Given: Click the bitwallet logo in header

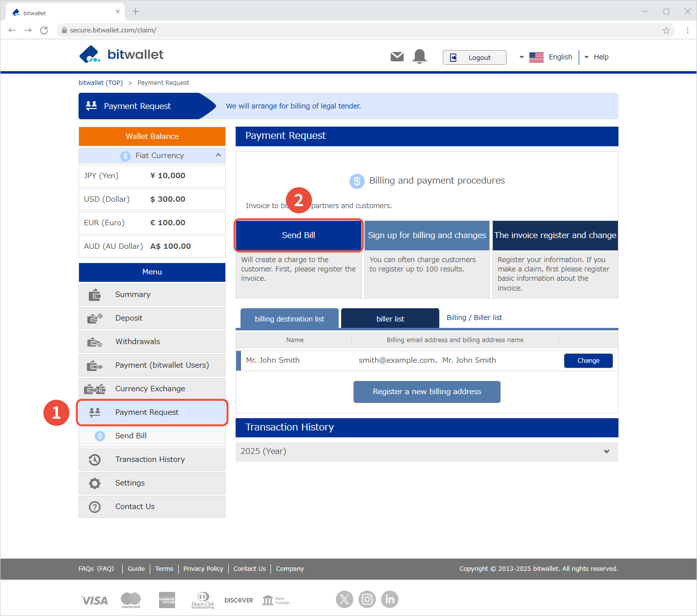Looking at the screenshot, I should 121,54.
